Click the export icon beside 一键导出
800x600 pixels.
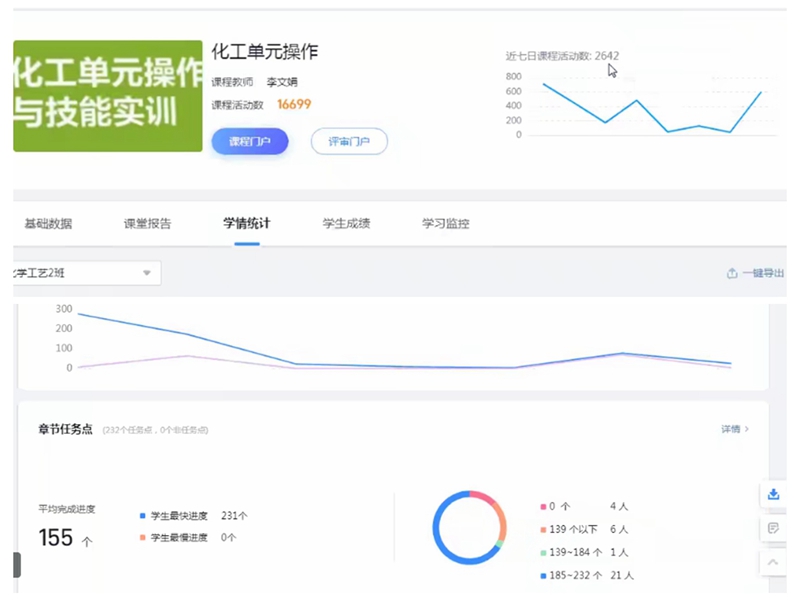(732, 273)
